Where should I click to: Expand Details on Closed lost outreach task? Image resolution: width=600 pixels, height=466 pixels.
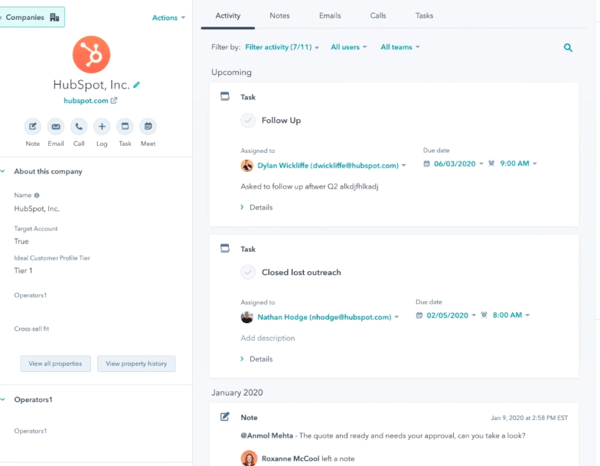click(x=257, y=359)
